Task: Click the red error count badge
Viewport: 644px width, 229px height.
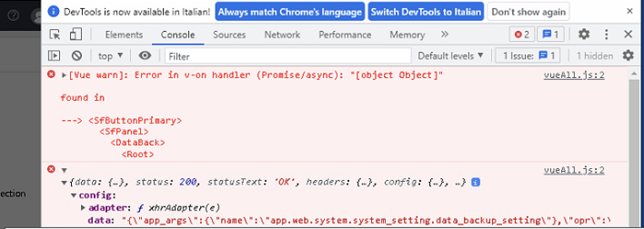Action: [x=522, y=35]
